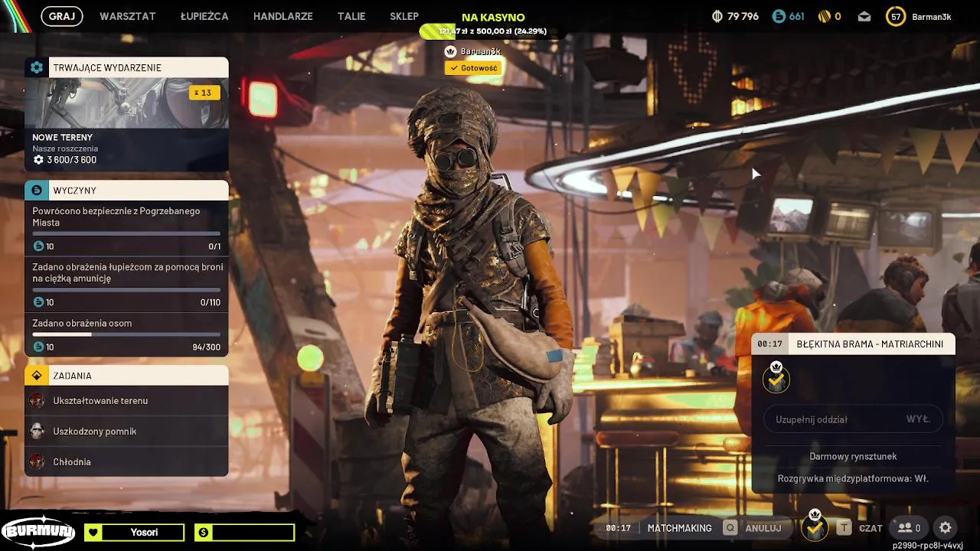Open the CZAT chat button
This screenshot has height=551, width=980.
click(x=871, y=528)
